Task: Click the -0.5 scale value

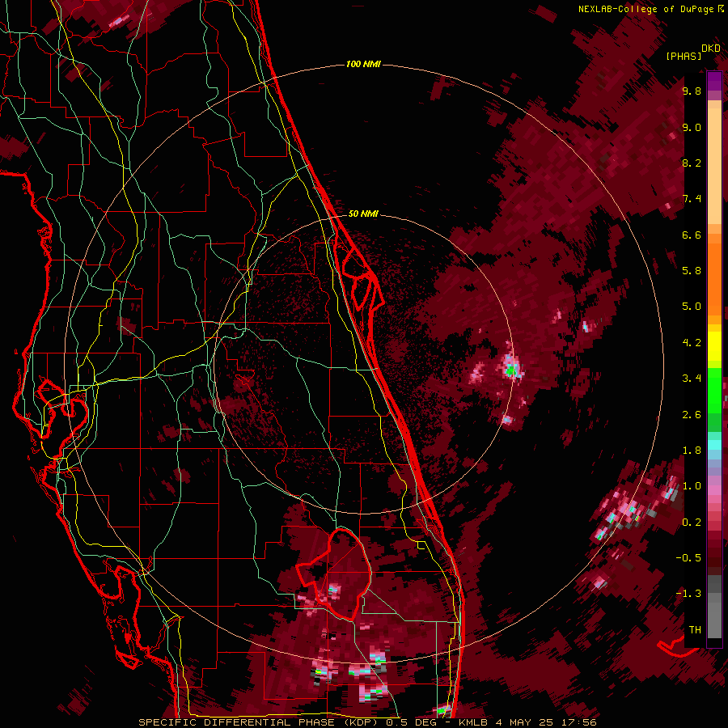Action: [688, 558]
